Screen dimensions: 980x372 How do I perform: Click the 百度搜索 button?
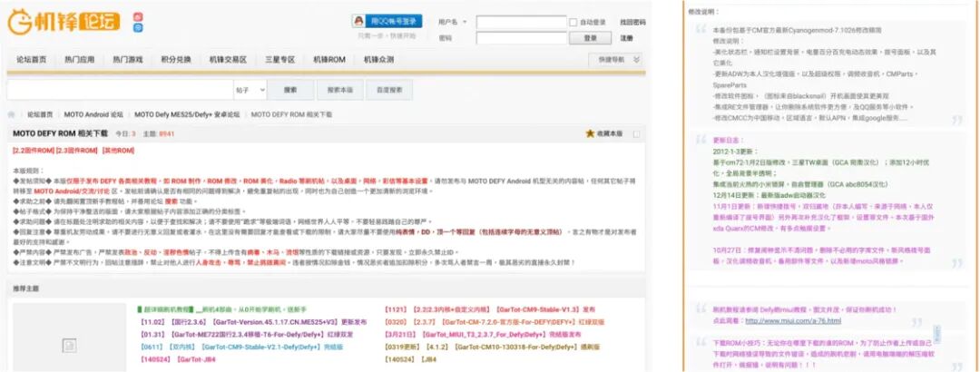pyautogui.click(x=389, y=90)
